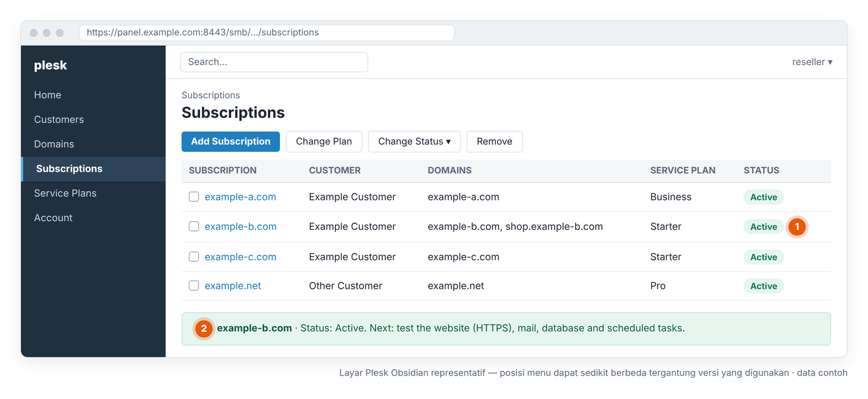Open the example-c.com subscription link
Screen dimensions: 868x399
(x=240, y=257)
